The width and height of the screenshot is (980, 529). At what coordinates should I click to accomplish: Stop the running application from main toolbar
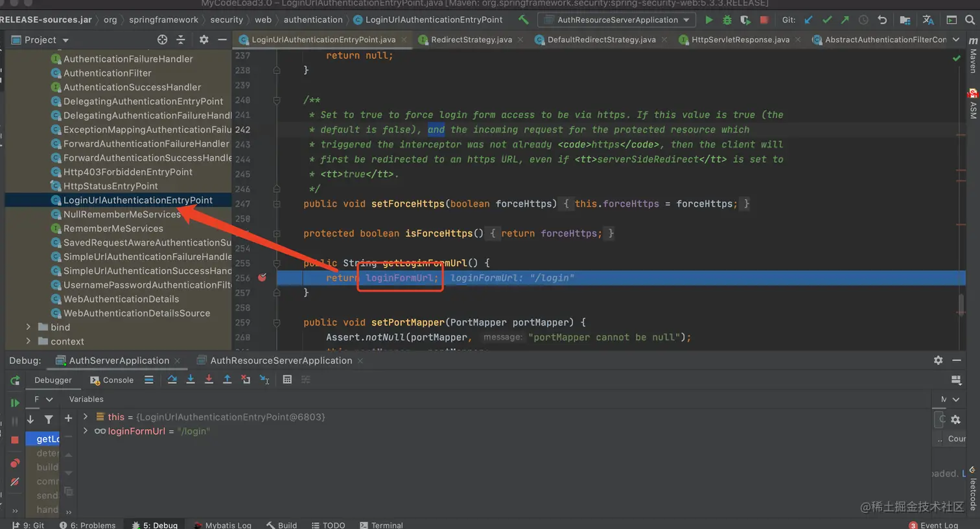(x=764, y=20)
